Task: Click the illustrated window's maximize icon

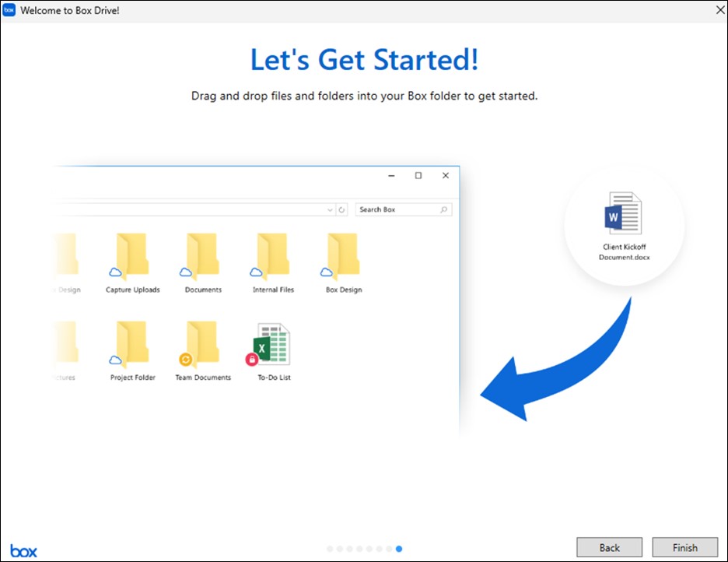Action: pyautogui.click(x=418, y=175)
